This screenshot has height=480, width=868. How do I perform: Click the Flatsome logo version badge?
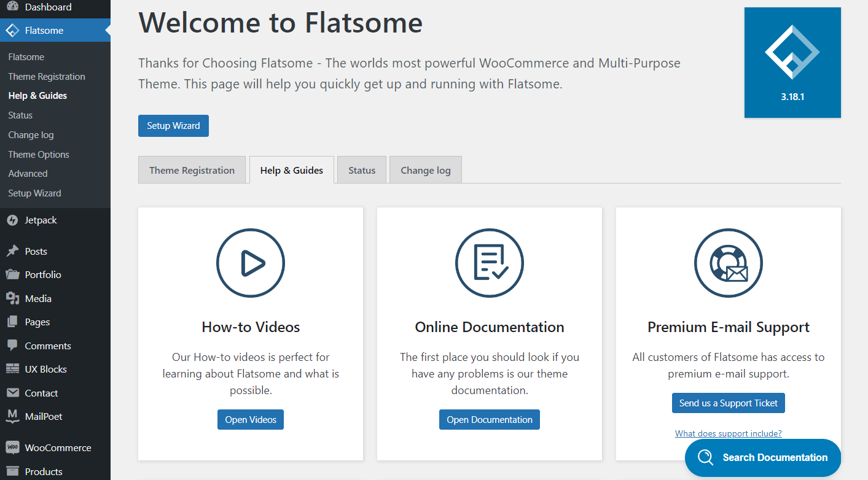point(792,63)
